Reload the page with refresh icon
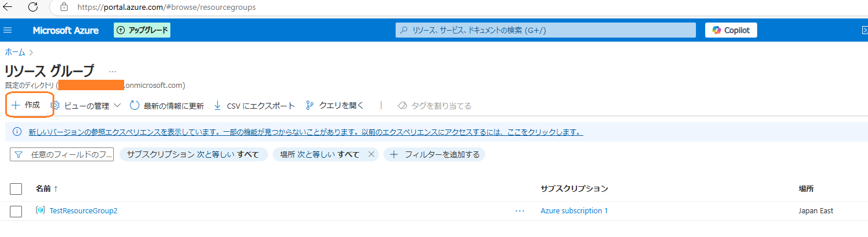The image size is (868, 237). tap(33, 8)
